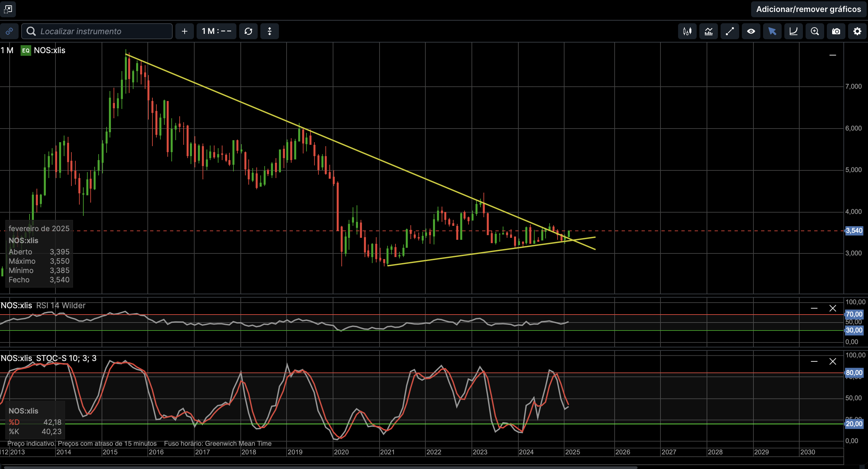Close the RSI 14 Wilder panel
Screen dimensions: 868x469
coord(832,308)
